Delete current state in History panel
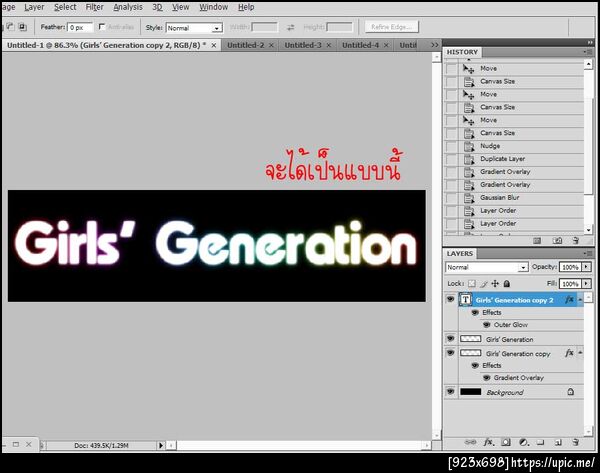Image resolution: width=600 pixels, height=473 pixels. pos(576,241)
